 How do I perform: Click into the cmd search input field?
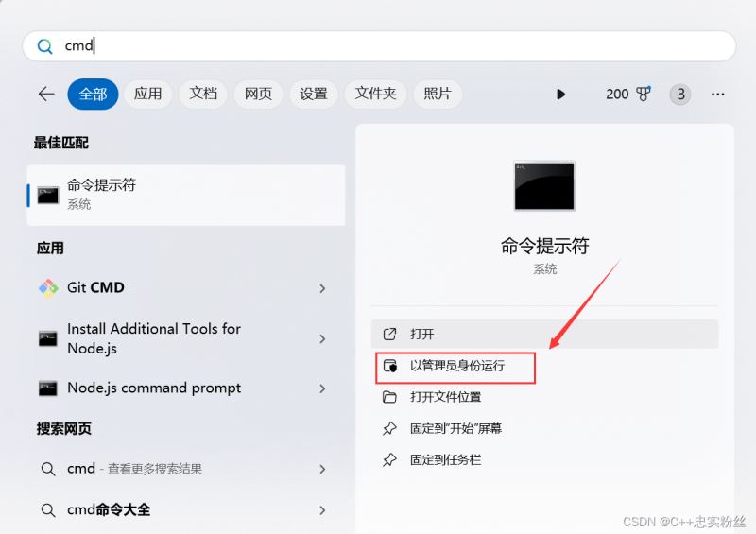[x=379, y=46]
